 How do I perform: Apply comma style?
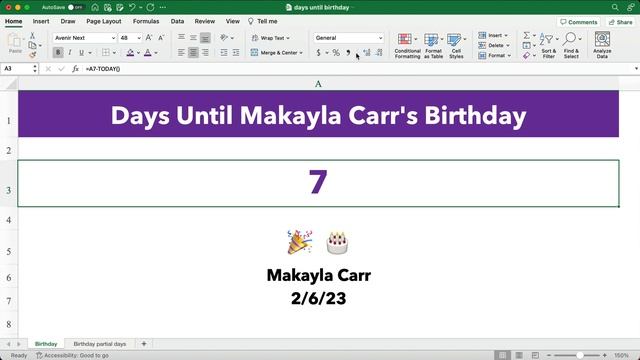coord(348,52)
